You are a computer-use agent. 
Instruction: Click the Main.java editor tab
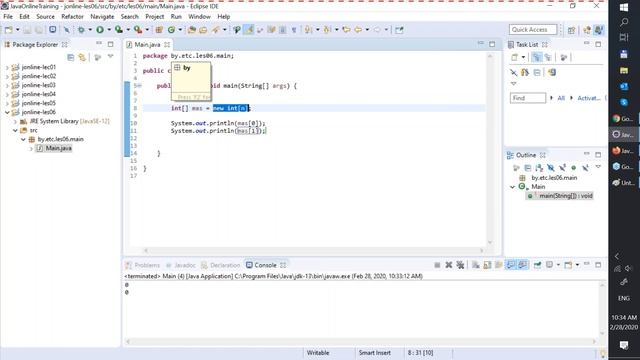pyautogui.click(x=147, y=44)
